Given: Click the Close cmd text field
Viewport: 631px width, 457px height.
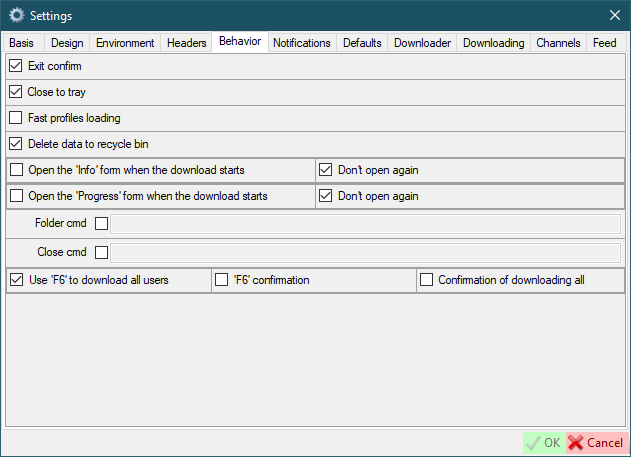Looking at the screenshot, I should coord(366,252).
